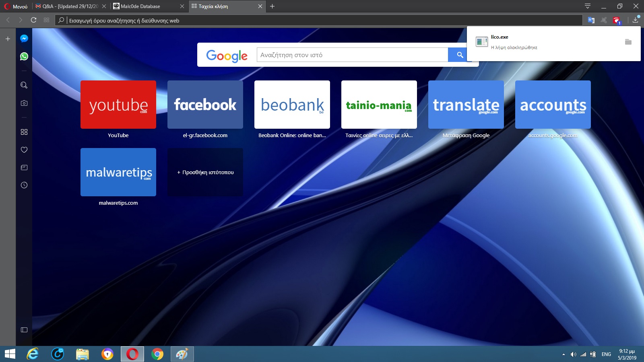This screenshot has width=644, height=362.
Task: Click the grey Avast extension icon
Action: pos(604,20)
